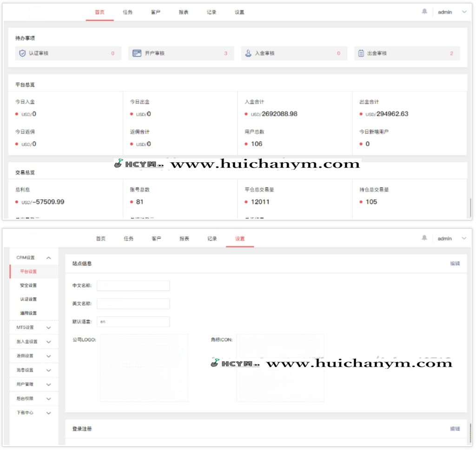This screenshot has width=476, height=450.
Task: Click the 开户审核 card icon
Action: tap(137, 53)
